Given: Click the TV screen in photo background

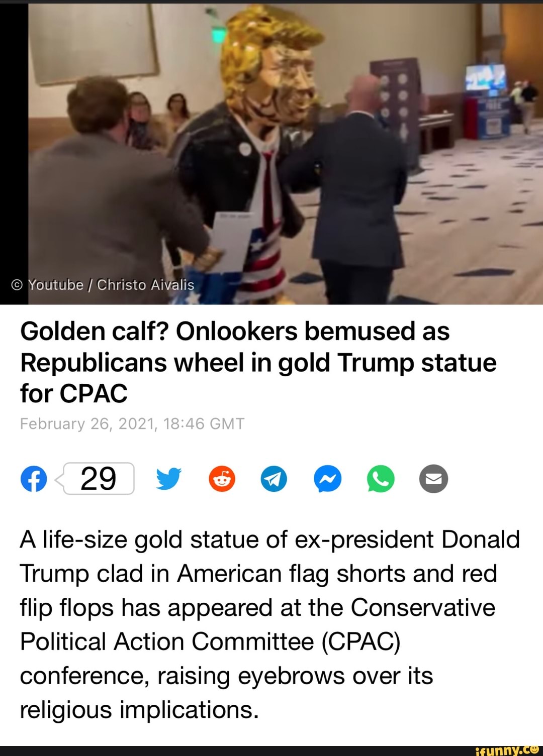Looking at the screenshot, I should (x=485, y=77).
